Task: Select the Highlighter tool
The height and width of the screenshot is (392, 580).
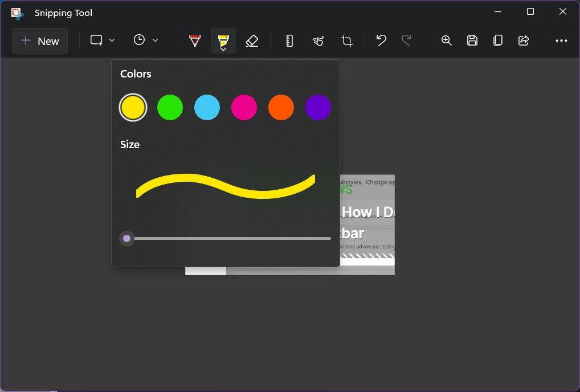Action: tap(223, 40)
